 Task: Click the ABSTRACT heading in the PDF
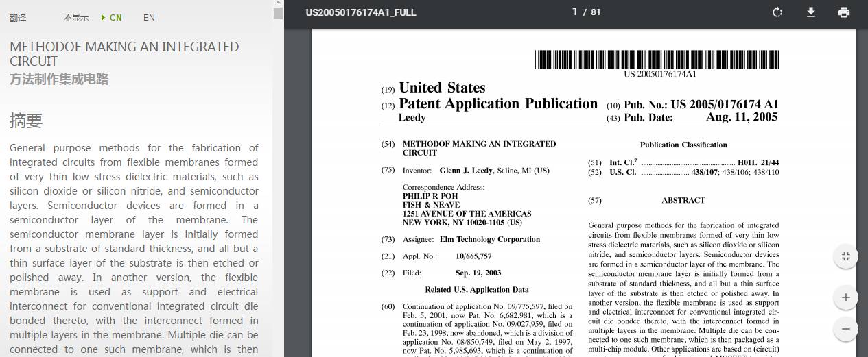(x=683, y=200)
